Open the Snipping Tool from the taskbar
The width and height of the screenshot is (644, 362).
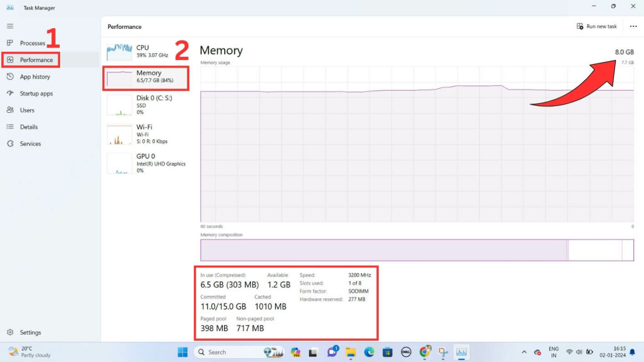[443, 352]
